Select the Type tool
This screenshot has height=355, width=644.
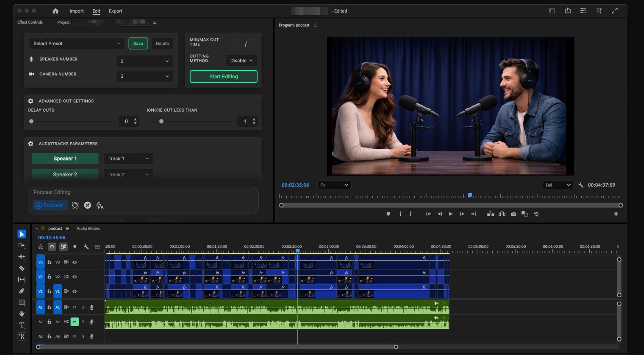(22, 325)
